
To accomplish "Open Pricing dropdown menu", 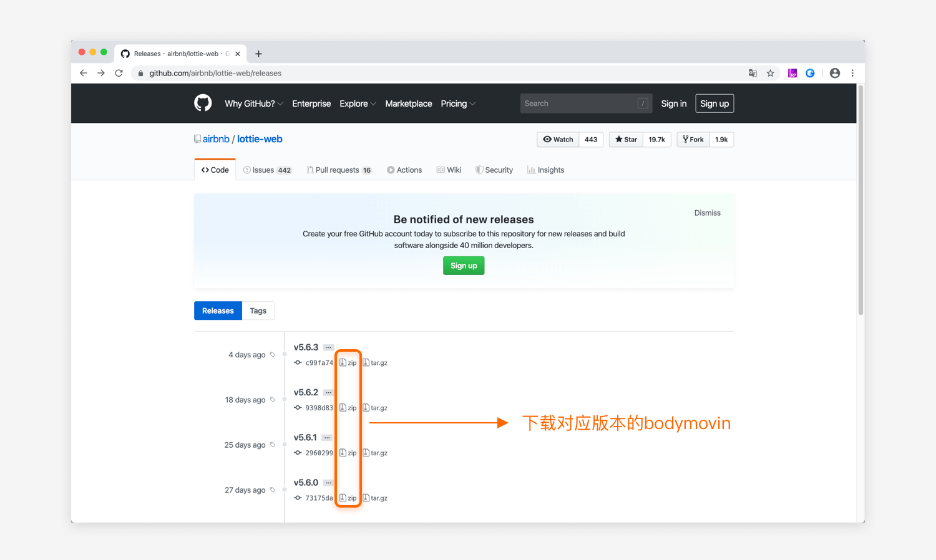I will [x=458, y=104].
